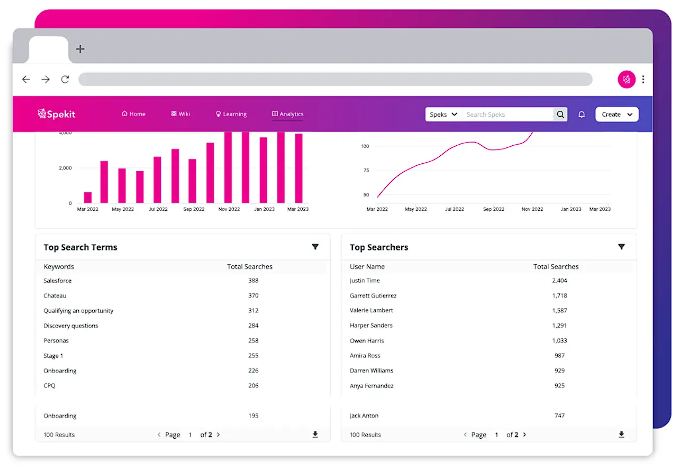
Task: Click the Spekit logo
Action: pyautogui.click(x=56, y=114)
